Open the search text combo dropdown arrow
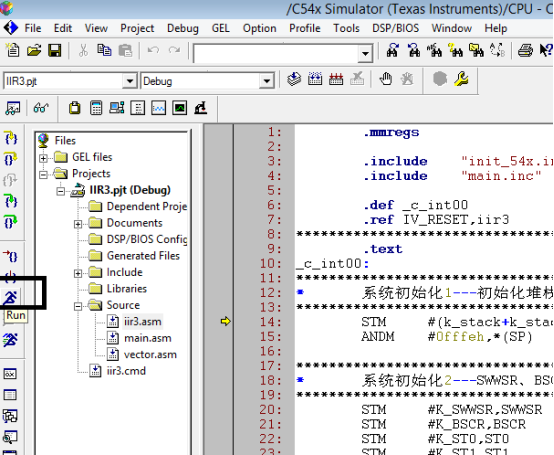The height and width of the screenshot is (455, 554). click(x=365, y=54)
